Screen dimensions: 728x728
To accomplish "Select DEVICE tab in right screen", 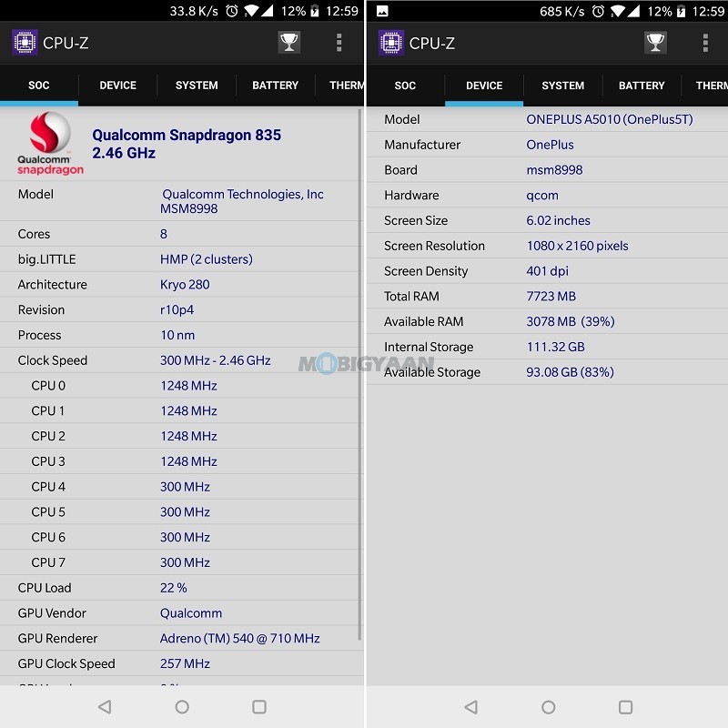I will tap(484, 86).
